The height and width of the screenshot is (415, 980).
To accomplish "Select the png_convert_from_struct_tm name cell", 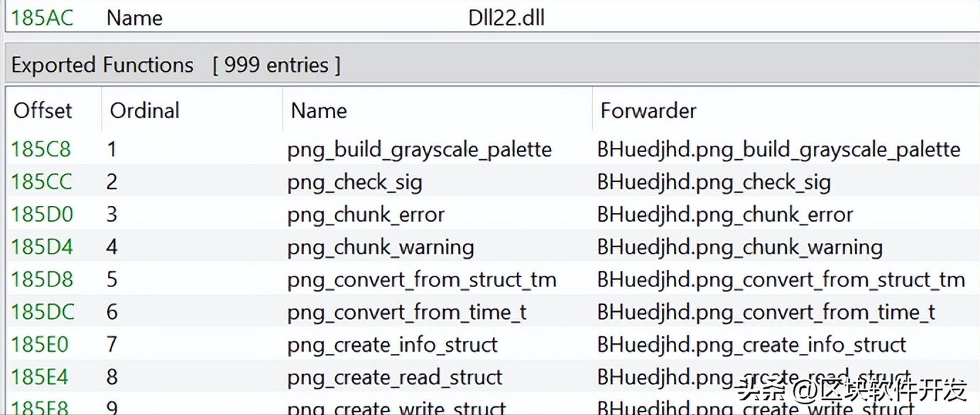I will [x=421, y=280].
